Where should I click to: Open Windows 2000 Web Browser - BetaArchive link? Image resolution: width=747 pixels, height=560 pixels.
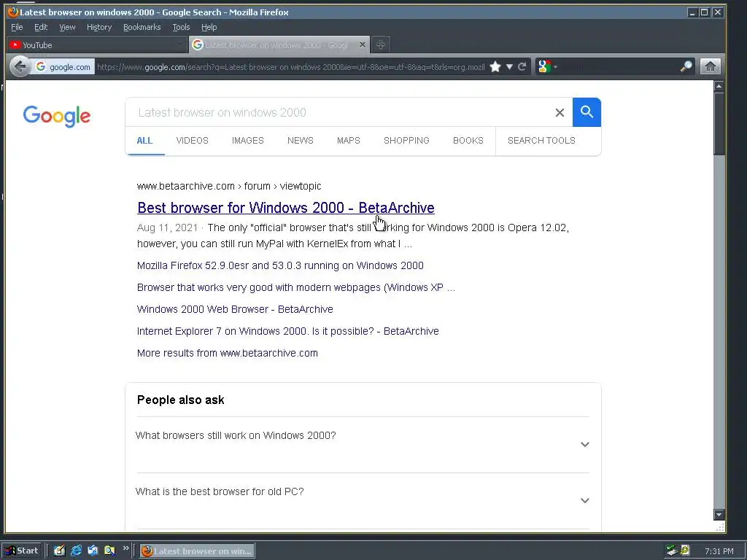pos(235,309)
